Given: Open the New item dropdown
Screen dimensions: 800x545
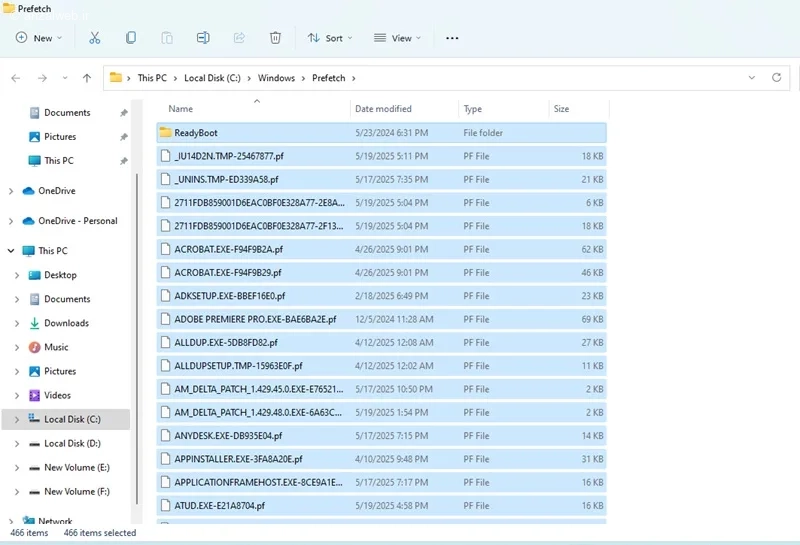Looking at the screenshot, I should pos(39,38).
